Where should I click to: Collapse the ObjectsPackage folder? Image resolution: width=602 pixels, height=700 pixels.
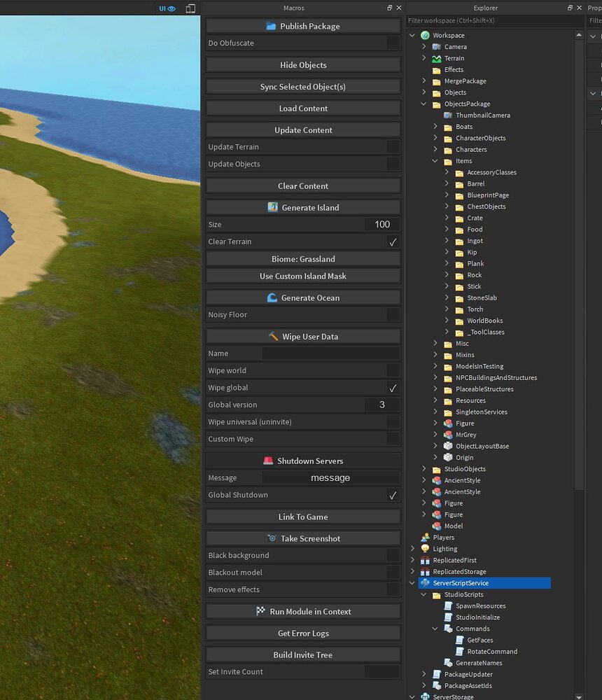point(423,104)
